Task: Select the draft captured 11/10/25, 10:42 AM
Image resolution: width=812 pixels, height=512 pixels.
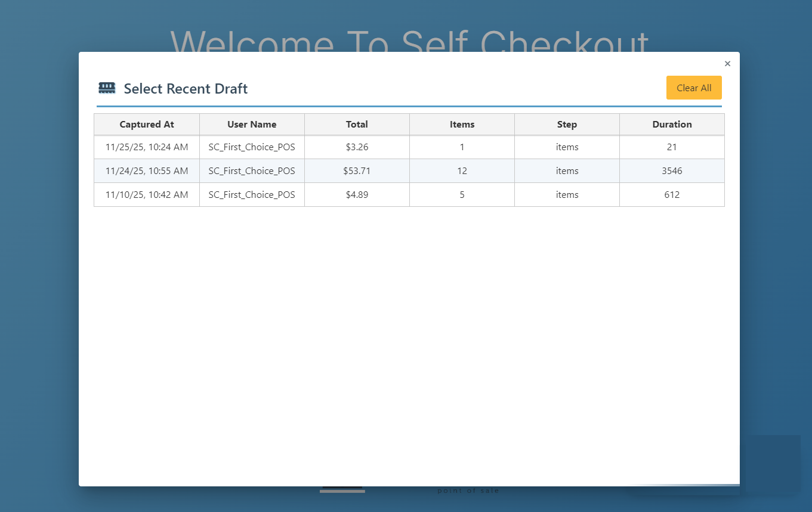Action: click(147, 195)
